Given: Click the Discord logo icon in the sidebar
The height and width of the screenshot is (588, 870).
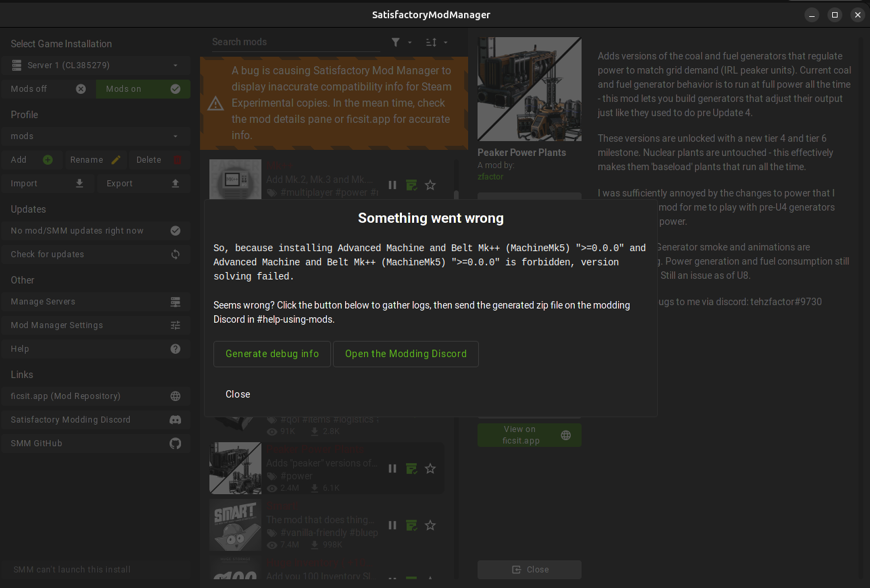Looking at the screenshot, I should coord(176,420).
